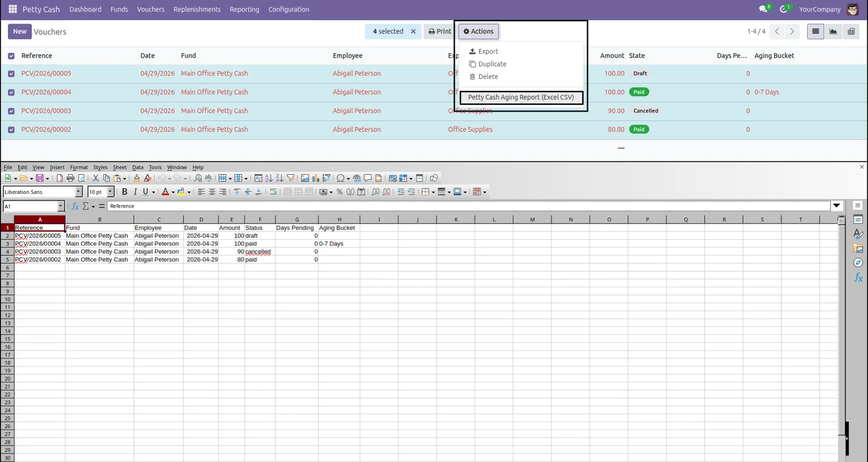The width and height of the screenshot is (868, 462).
Task: Toggle center horizontal alignment
Action: [x=212, y=192]
